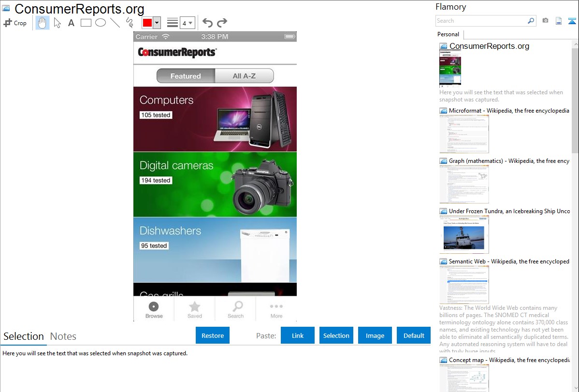This screenshot has width=579, height=392.
Task: Select the ellipse shape tool
Action: pyautogui.click(x=101, y=23)
